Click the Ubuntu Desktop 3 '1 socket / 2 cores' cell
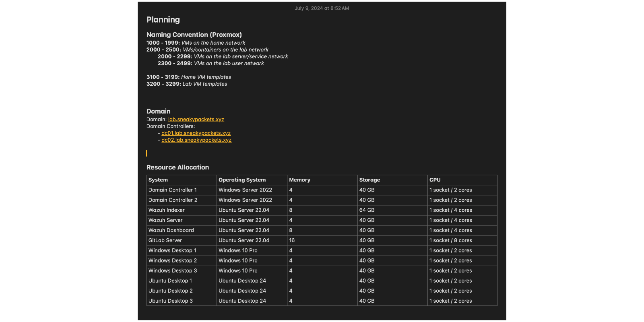 click(x=462, y=301)
